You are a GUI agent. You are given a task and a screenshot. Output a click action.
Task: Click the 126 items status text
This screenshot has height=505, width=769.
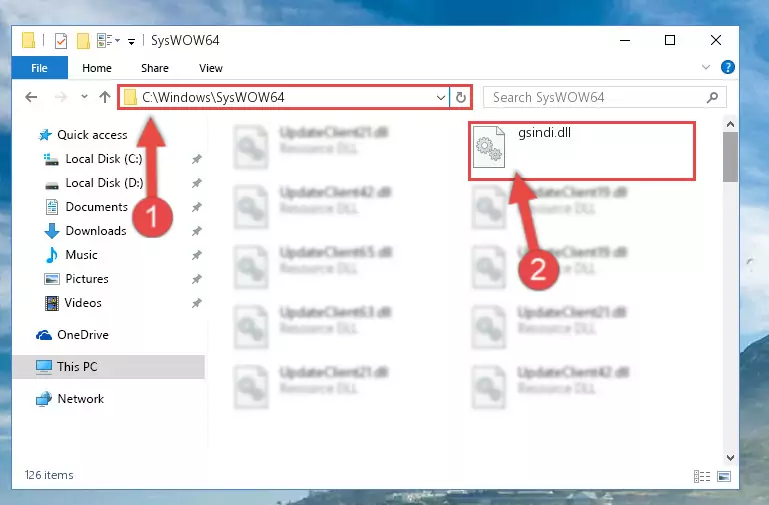point(49,475)
